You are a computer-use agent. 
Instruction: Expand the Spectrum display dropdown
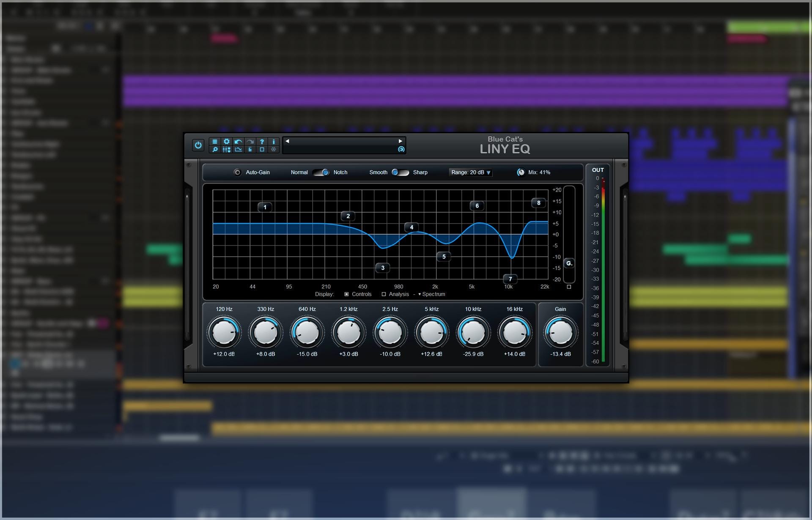(x=432, y=294)
